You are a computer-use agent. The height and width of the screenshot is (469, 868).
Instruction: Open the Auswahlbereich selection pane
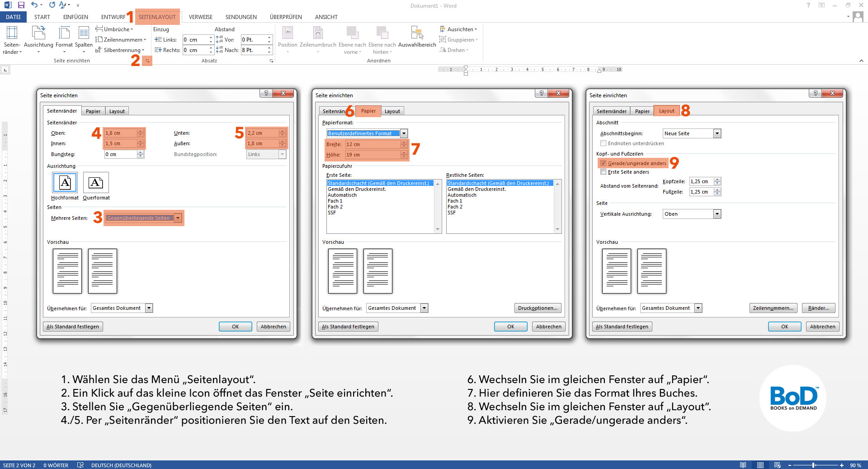click(x=417, y=37)
